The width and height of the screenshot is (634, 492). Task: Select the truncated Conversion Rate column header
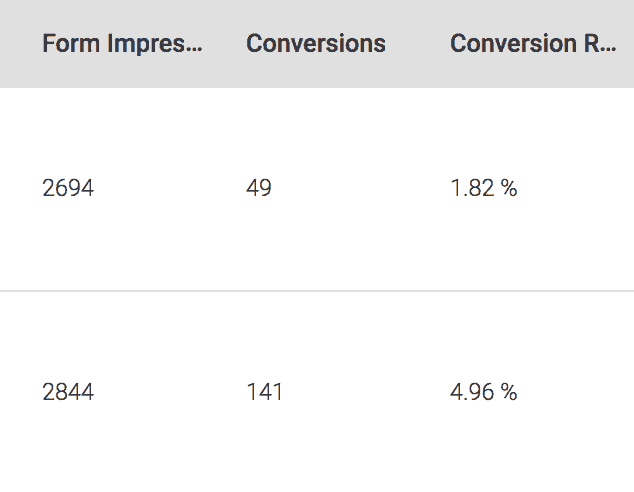pos(532,44)
